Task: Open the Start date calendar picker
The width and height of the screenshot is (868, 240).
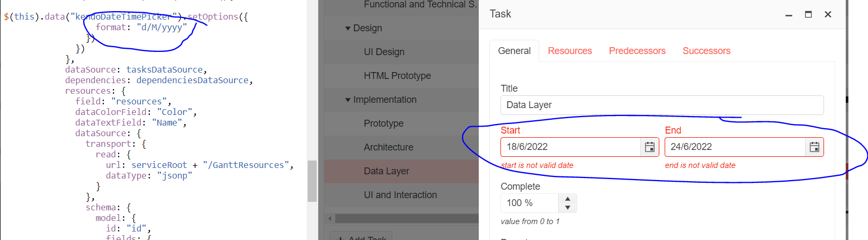Action: click(x=650, y=147)
